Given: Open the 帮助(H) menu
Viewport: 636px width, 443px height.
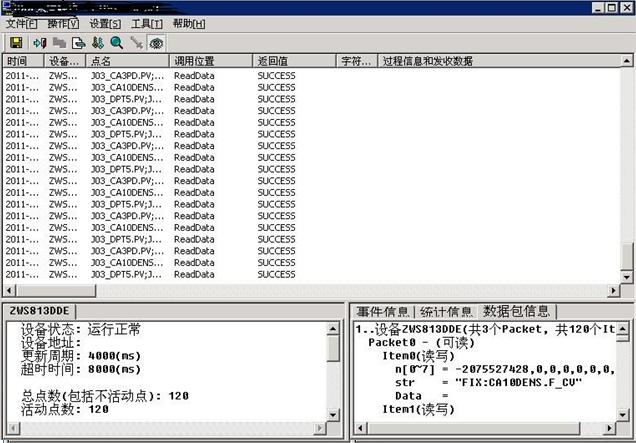Looking at the screenshot, I should (x=189, y=23).
